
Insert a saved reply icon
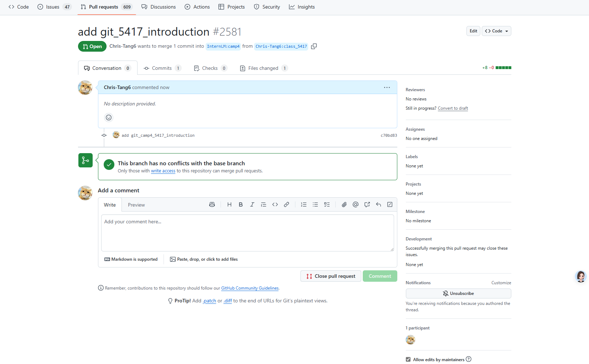click(x=378, y=204)
